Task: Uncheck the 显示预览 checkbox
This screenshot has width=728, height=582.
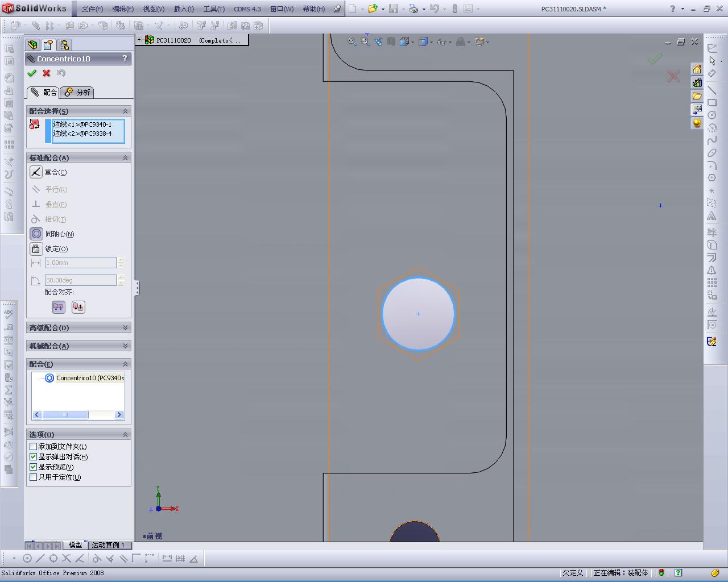Action: point(33,467)
